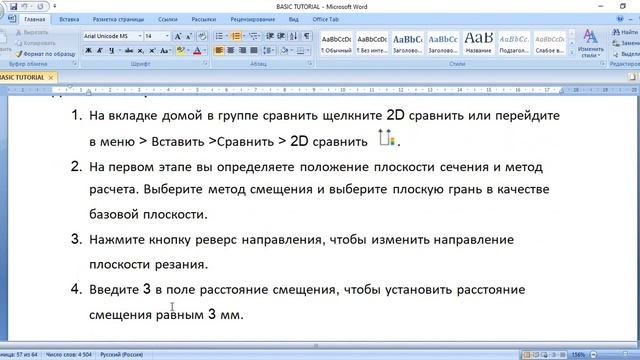
Task: Apply strikethrough to text
Action: (129, 51)
